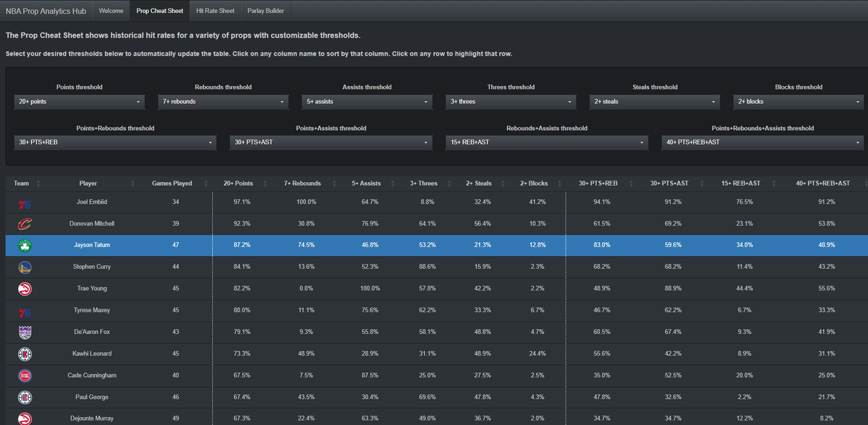The width and height of the screenshot is (868, 425).
Task: Click the Jayson Tatum player name
Action: pyautogui.click(x=92, y=245)
